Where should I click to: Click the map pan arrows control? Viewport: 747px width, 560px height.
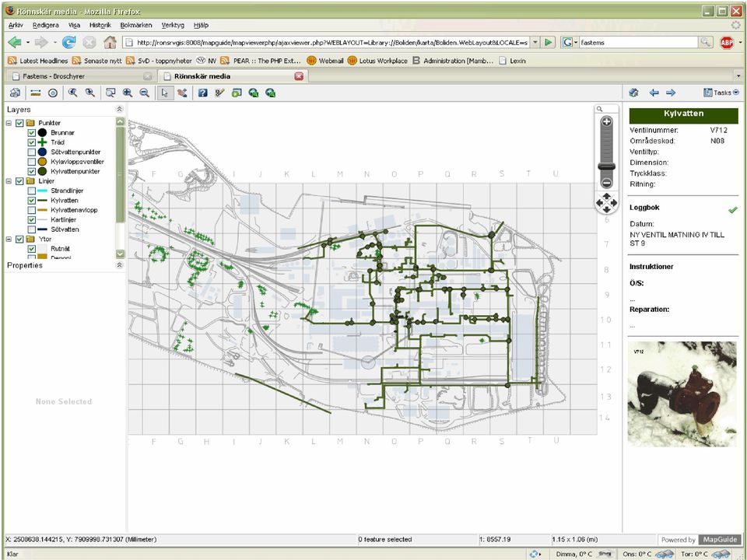click(606, 203)
